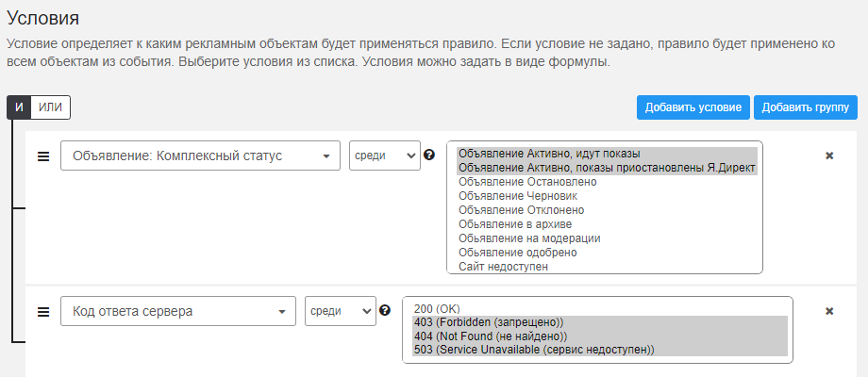Screen dimensions: 868x377
Task: Select Объявление на модерации option
Action: [607, 238]
